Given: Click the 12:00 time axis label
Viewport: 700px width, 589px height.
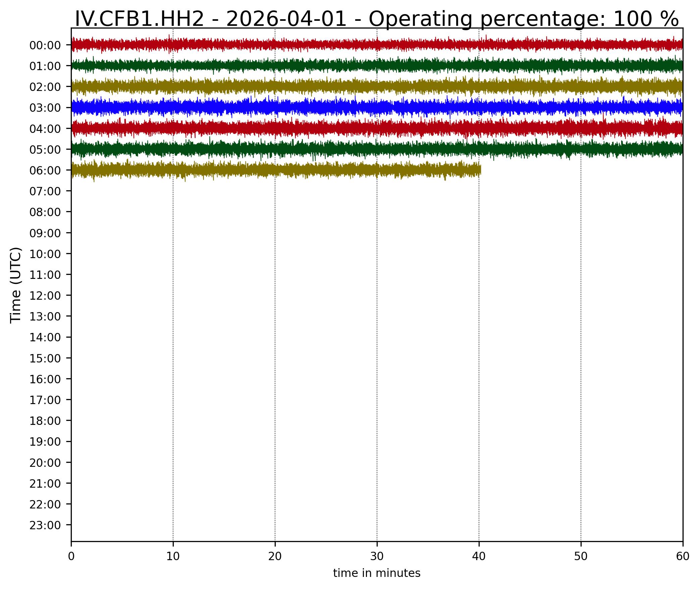Looking at the screenshot, I should [45, 296].
